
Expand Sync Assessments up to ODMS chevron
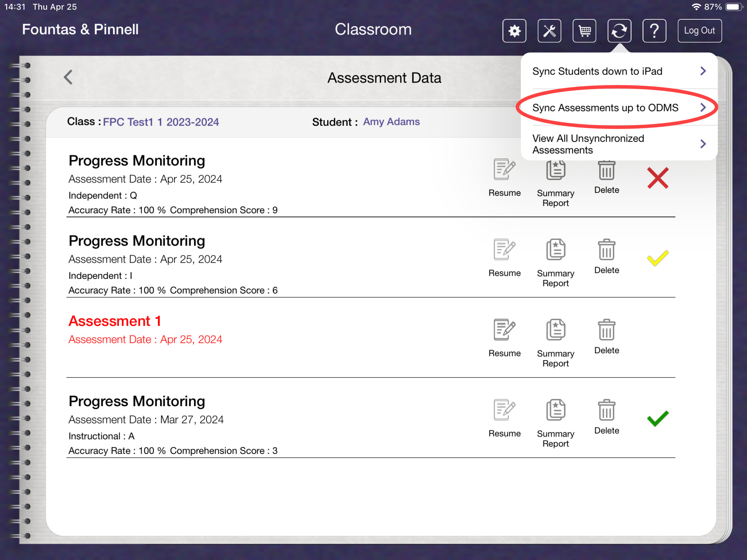[x=703, y=108]
